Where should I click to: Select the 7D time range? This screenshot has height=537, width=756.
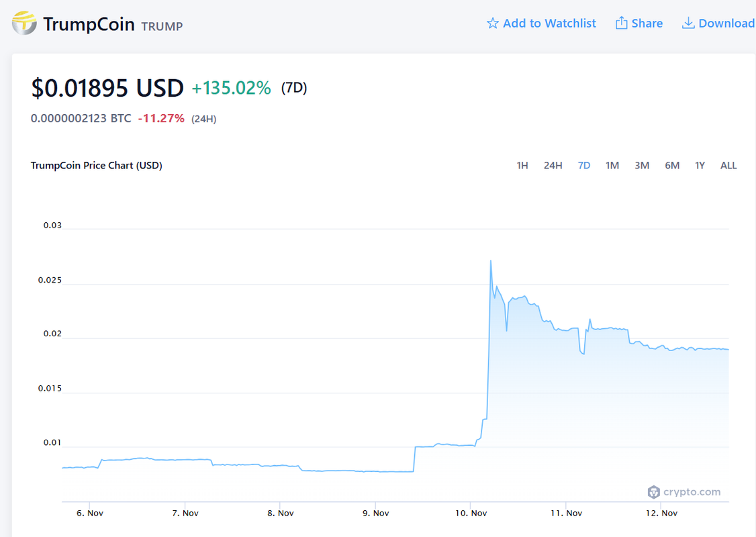584,165
